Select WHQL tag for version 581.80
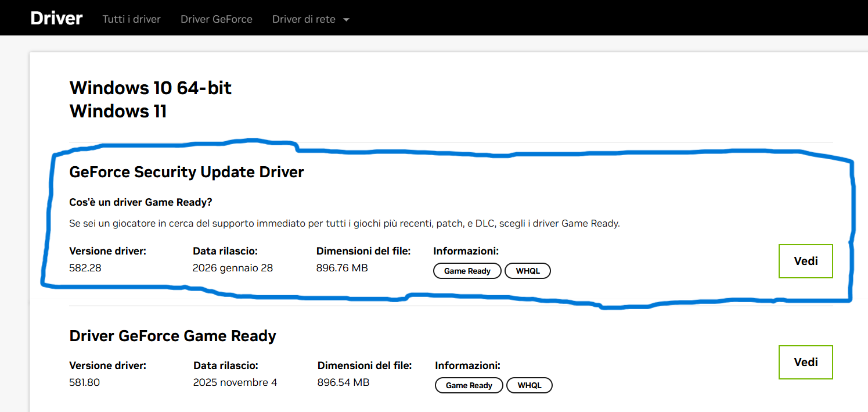This screenshot has height=412, width=868. [x=530, y=385]
